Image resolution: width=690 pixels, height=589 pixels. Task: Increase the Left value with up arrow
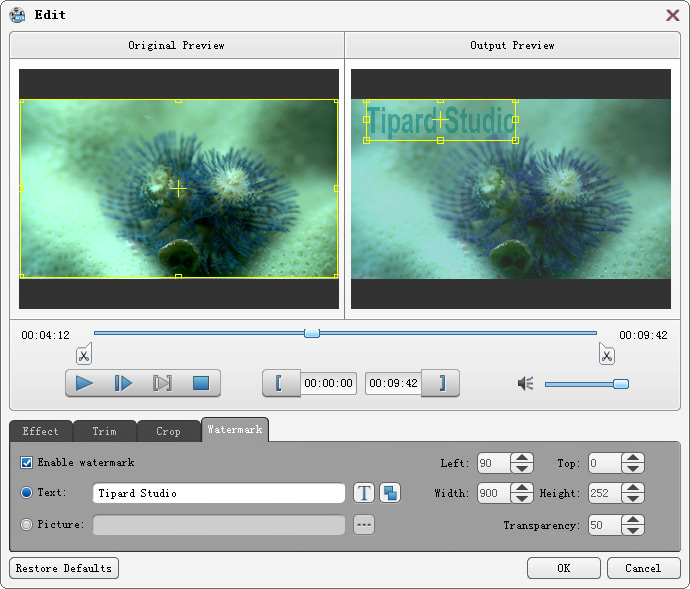(x=522, y=458)
